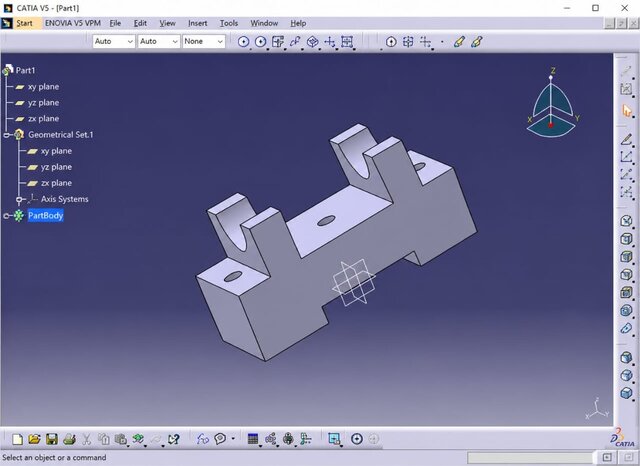This screenshot has width=640, height=466.
Task: Select top-level yz plane under Part1
Action: coord(43,102)
